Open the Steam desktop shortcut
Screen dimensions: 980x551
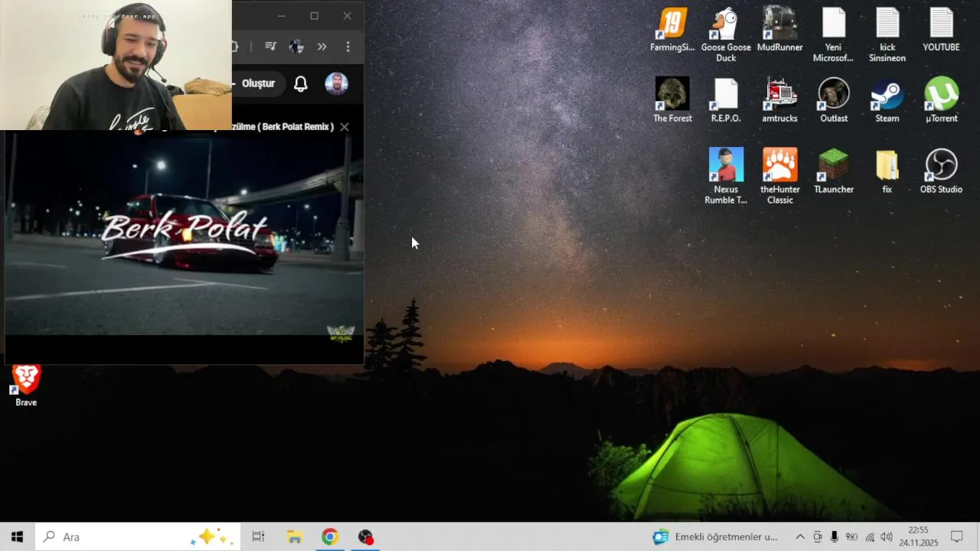point(887,100)
